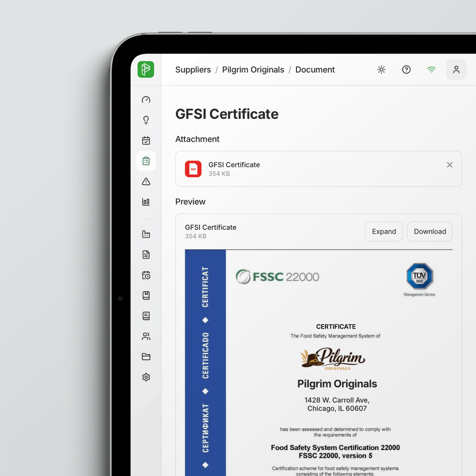Open the lightbulb insights icon in the sidebar

pos(146,120)
